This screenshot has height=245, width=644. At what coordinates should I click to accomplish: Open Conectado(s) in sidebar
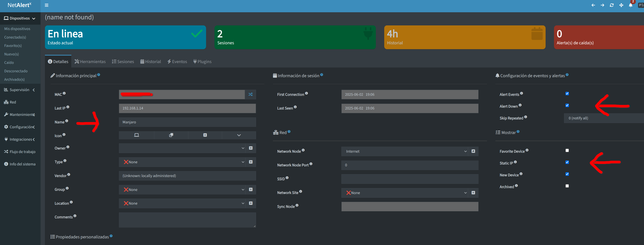point(15,37)
